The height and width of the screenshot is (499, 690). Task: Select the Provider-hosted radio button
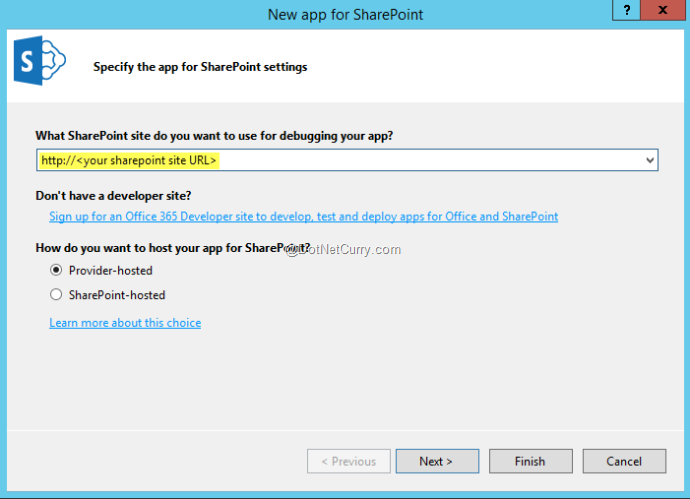pyautogui.click(x=56, y=270)
